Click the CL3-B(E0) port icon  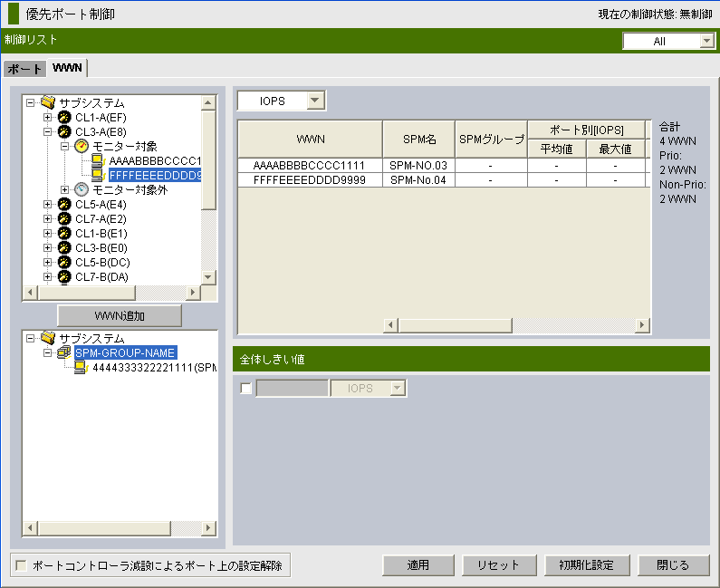tap(64, 247)
